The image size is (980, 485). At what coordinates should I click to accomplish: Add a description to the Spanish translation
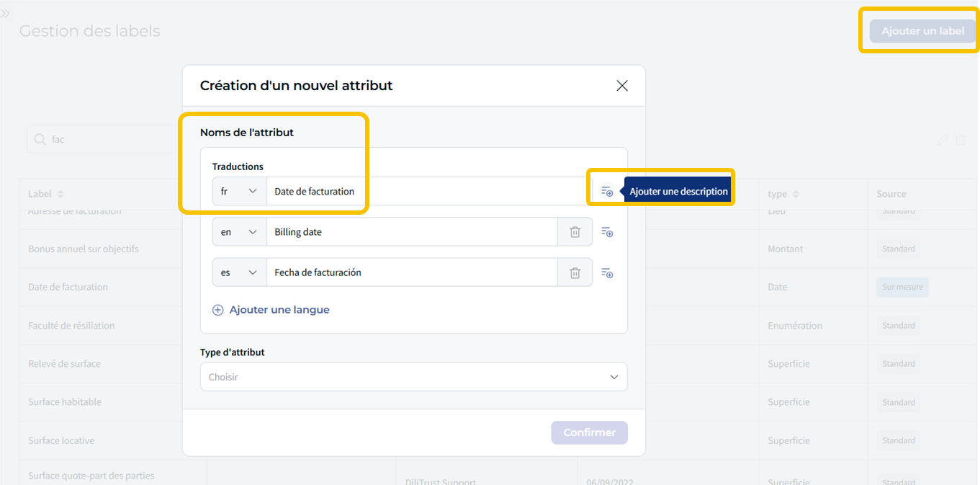point(607,273)
